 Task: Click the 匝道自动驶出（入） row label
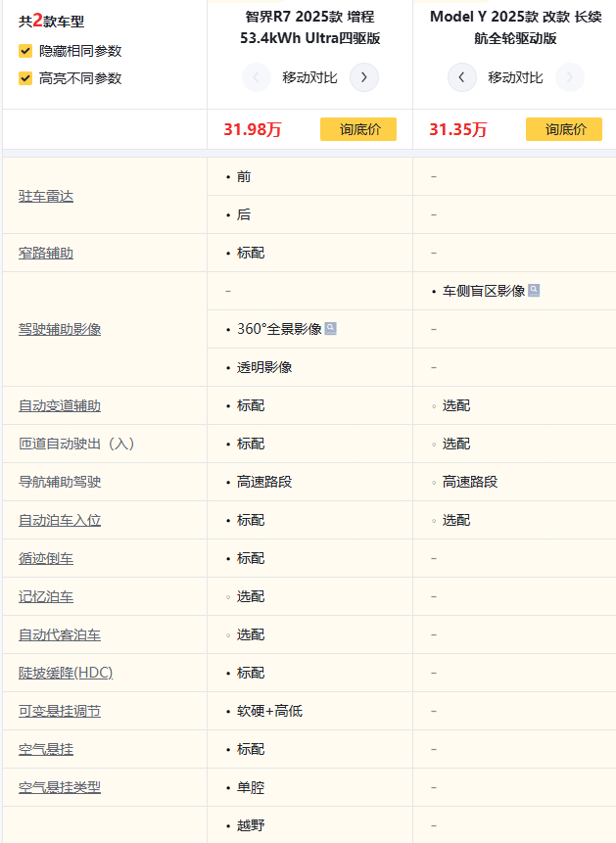pos(76,444)
